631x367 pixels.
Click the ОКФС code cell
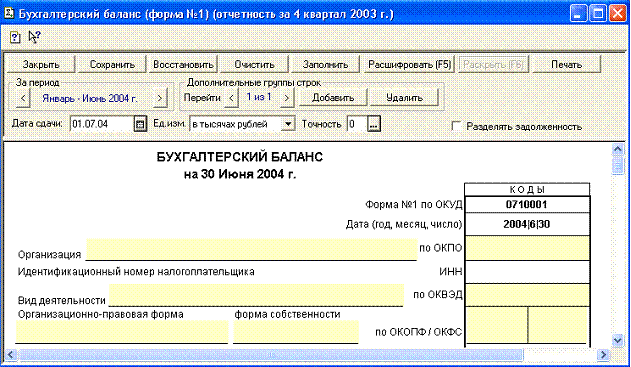click(x=559, y=326)
